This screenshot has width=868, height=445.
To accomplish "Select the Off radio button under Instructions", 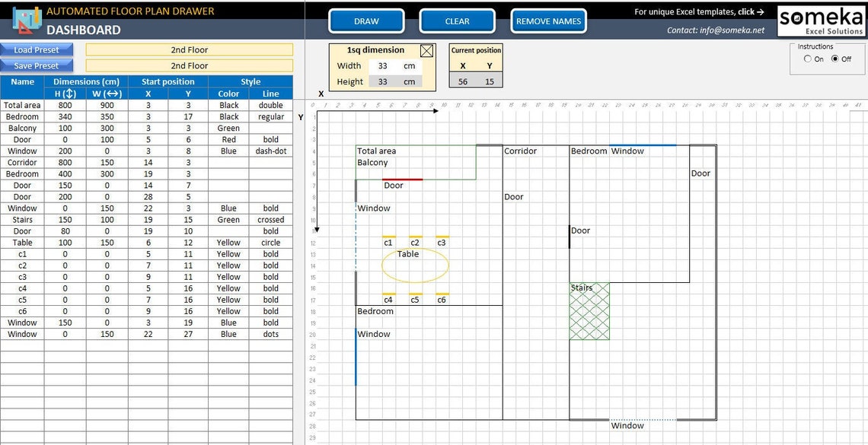I will pyautogui.click(x=837, y=58).
